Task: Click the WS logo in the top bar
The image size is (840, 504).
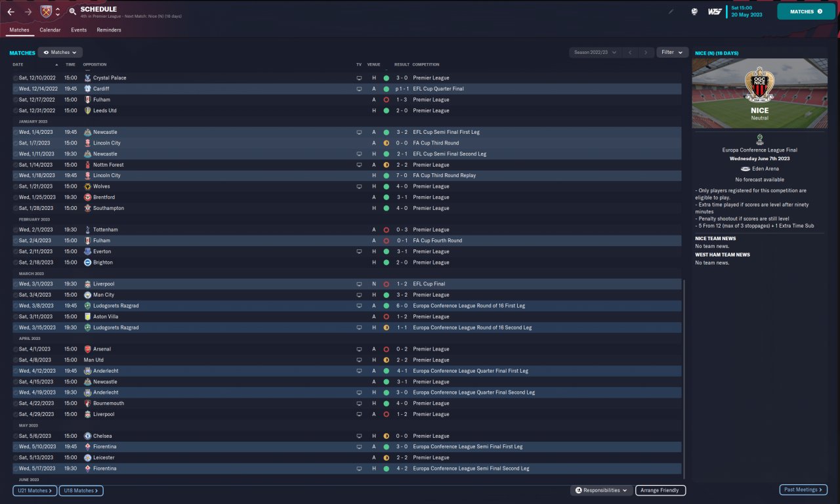Action: (x=715, y=11)
